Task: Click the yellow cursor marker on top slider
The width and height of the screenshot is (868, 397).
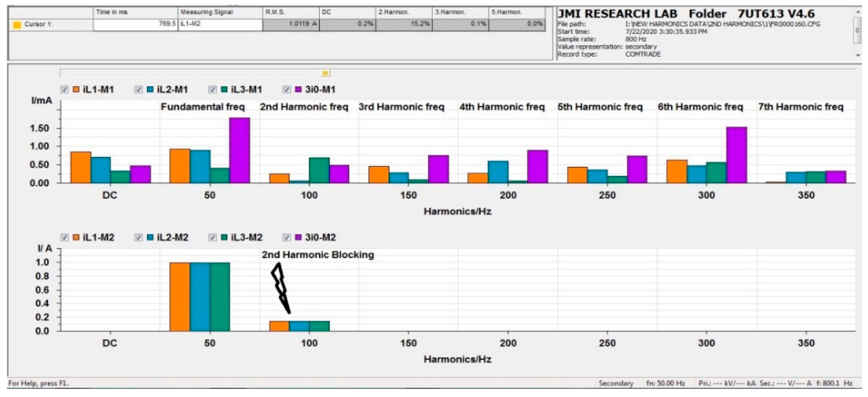Action: (x=325, y=73)
